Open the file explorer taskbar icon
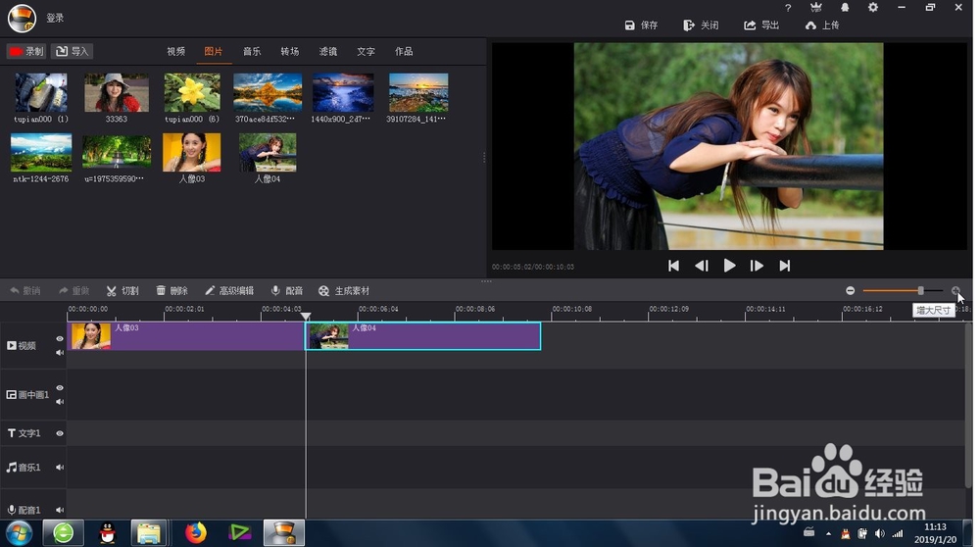 149,533
